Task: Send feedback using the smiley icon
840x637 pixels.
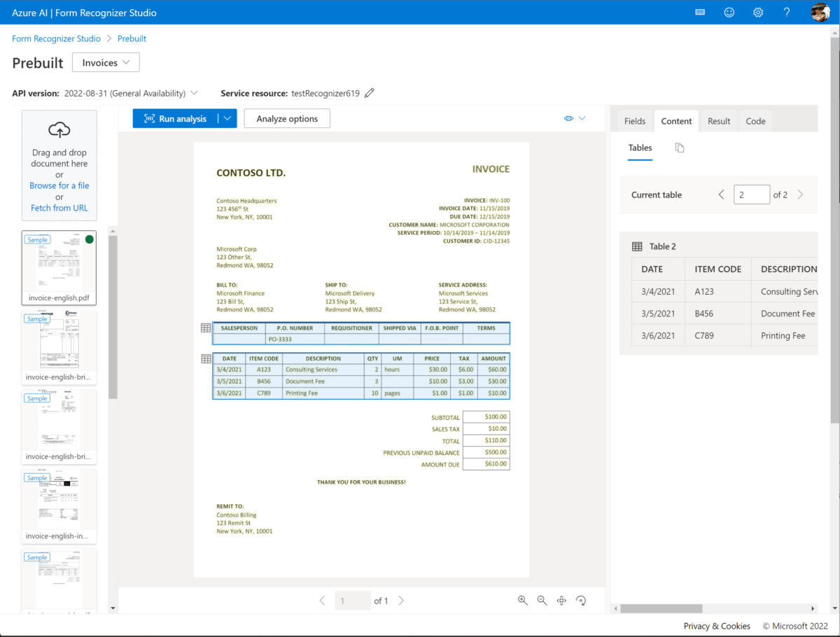Action: (729, 12)
